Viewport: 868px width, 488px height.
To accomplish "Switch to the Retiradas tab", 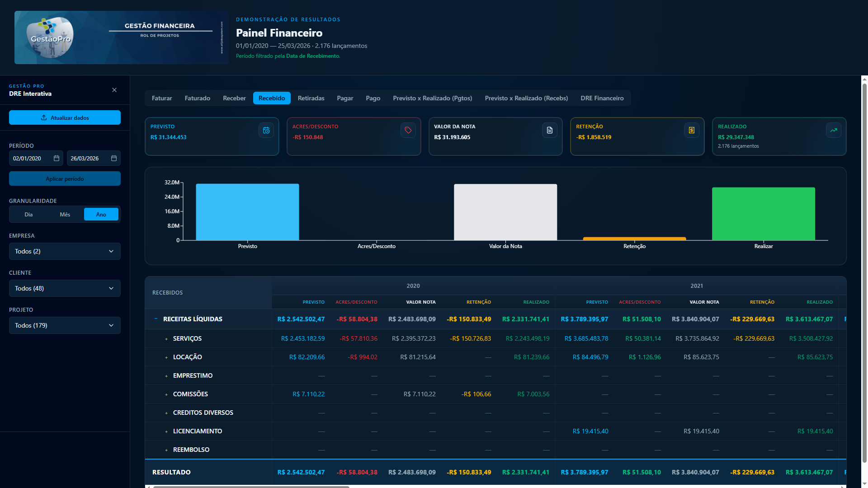I will (x=311, y=98).
